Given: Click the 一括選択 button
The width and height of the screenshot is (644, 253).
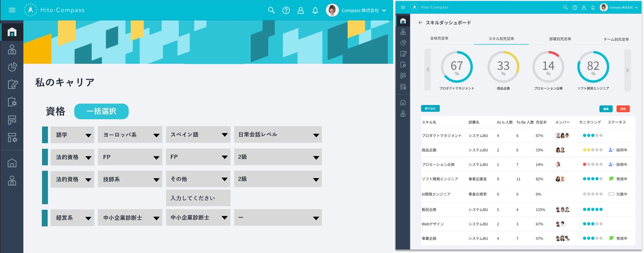Looking at the screenshot, I should pos(101,111).
